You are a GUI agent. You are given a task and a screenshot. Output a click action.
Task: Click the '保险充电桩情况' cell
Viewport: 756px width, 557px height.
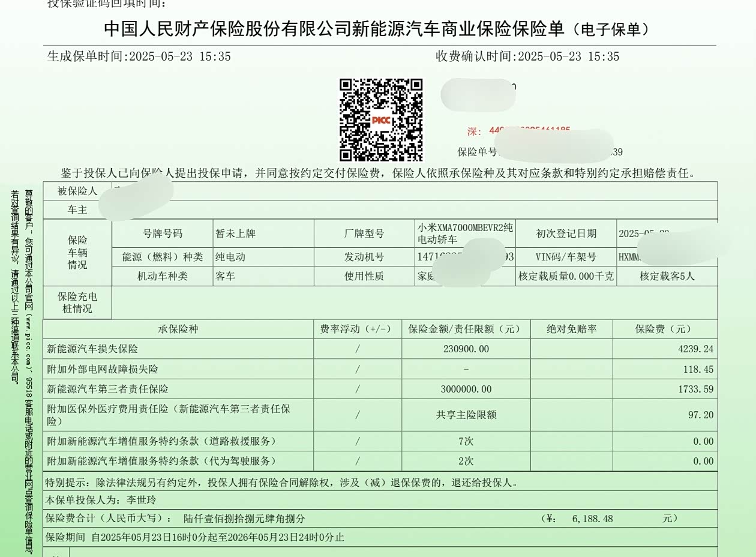click(77, 303)
